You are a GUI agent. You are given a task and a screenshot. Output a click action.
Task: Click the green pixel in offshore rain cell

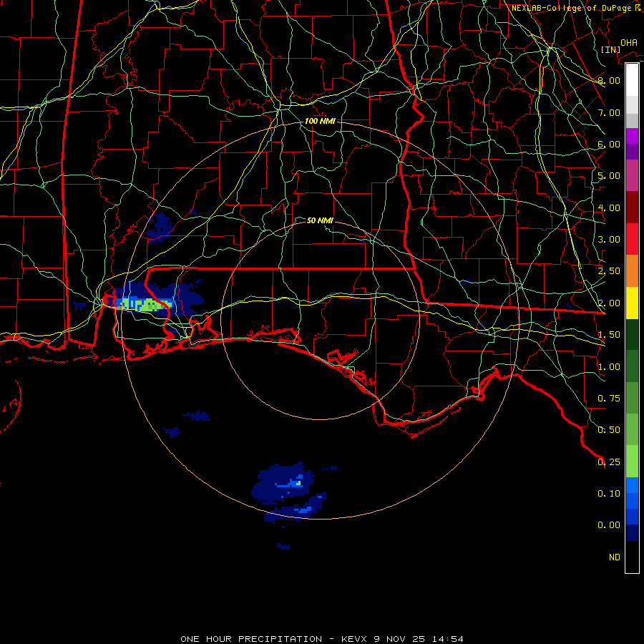click(x=298, y=483)
